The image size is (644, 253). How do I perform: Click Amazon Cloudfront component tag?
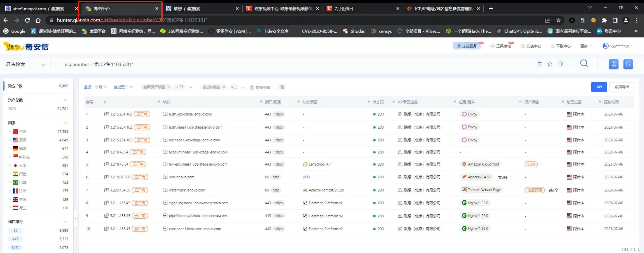click(481, 164)
